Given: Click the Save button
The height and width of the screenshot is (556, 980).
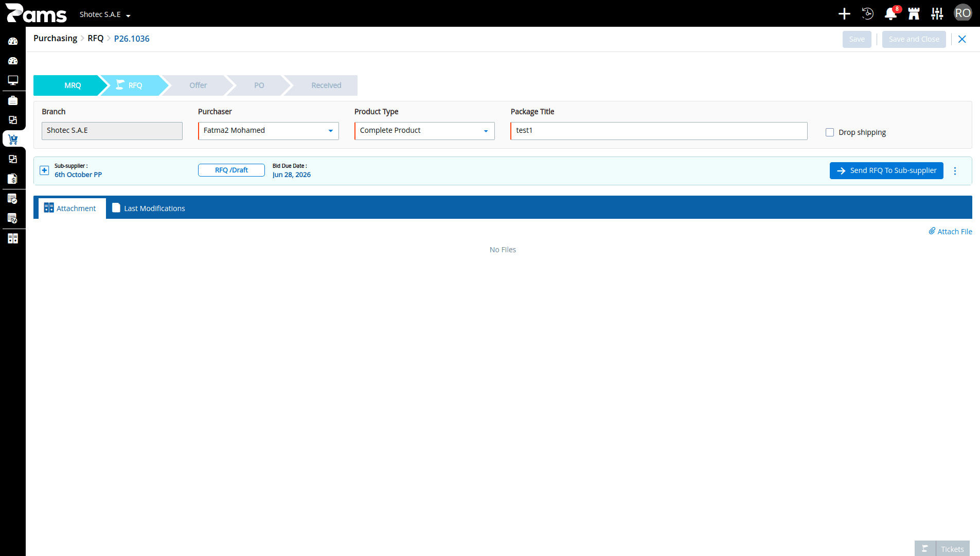Looking at the screenshot, I should [857, 39].
